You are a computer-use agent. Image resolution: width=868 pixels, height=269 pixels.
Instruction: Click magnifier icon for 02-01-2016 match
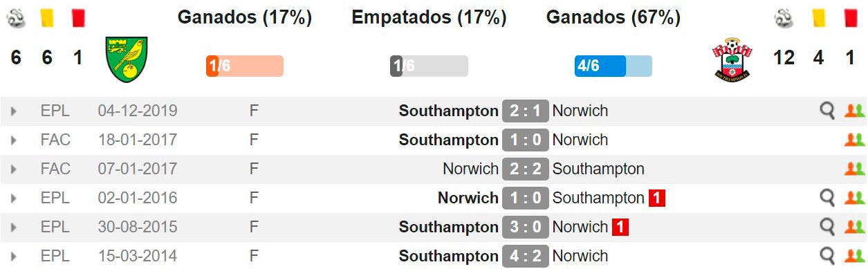click(827, 198)
